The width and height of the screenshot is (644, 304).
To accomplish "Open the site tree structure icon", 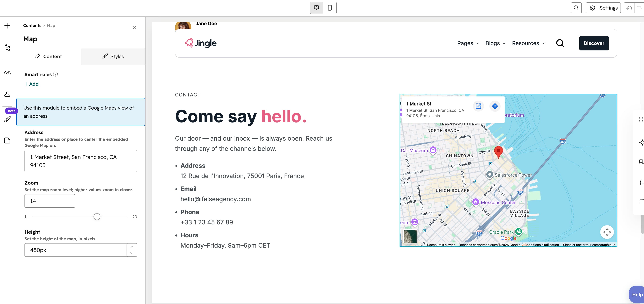I will point(7,47).
